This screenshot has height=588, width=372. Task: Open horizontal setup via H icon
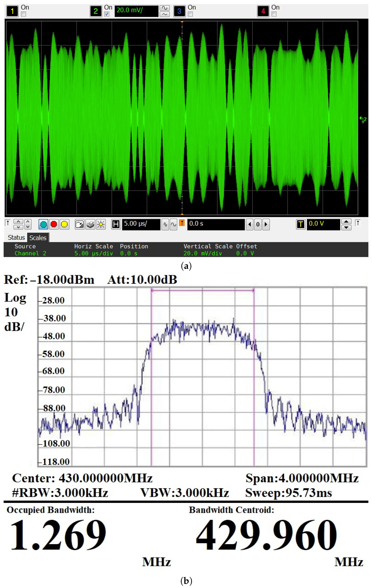116,224
